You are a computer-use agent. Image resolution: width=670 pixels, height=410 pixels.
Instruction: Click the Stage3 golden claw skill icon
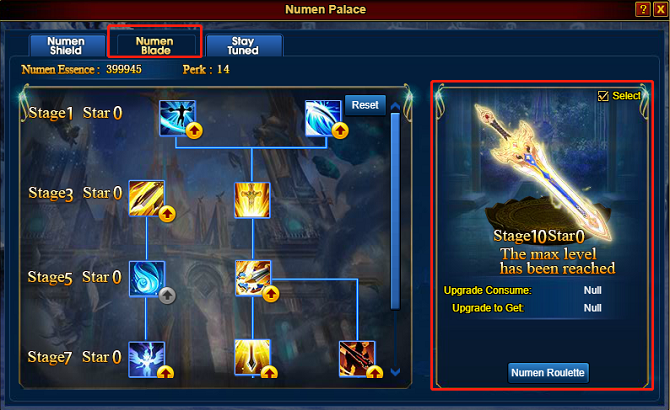coord(147,198)
